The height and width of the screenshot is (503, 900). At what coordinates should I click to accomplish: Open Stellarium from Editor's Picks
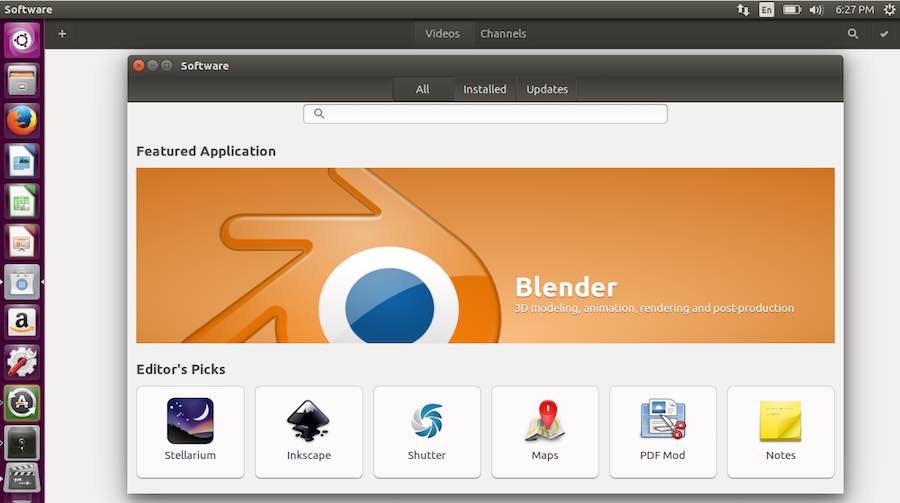click(x=190, y=431)
